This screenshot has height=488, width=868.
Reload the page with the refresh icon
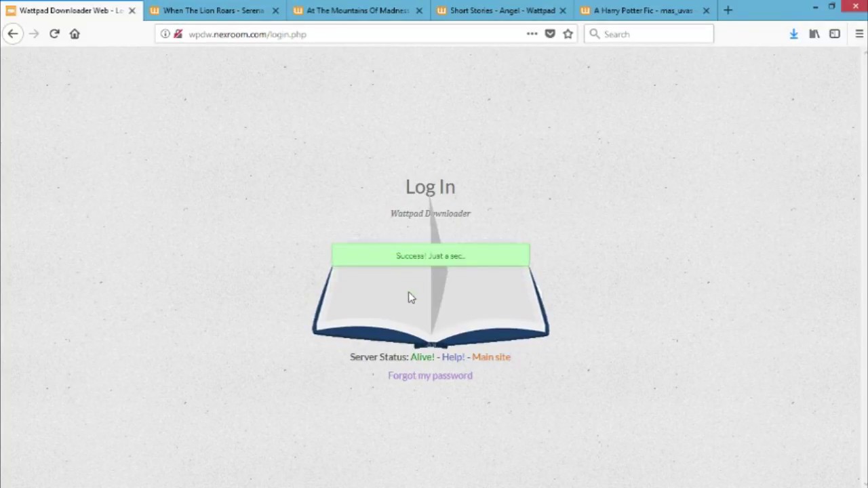coord(54,34)
